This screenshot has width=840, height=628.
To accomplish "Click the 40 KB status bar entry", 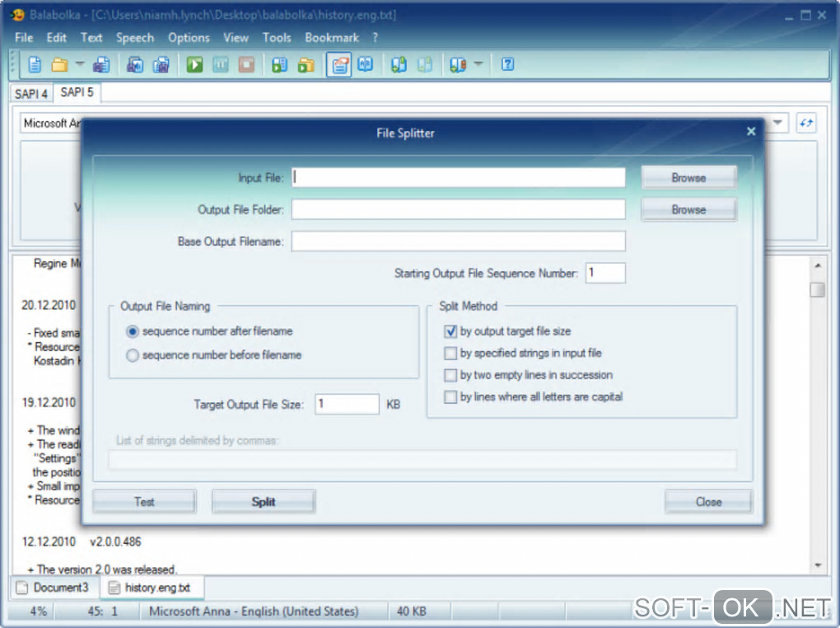I will [x=412, y=612].
